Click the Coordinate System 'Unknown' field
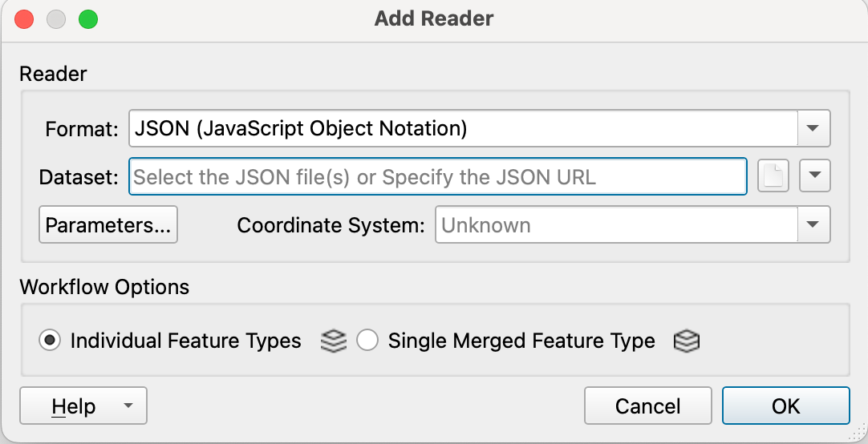This screenshot has height=444, width=868. 615,225
